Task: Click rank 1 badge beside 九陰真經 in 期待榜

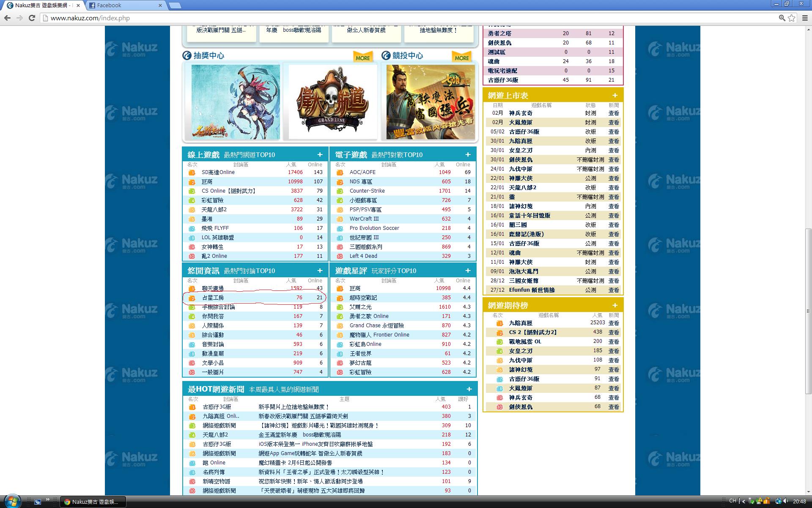Action: click(x=499, y=323)
